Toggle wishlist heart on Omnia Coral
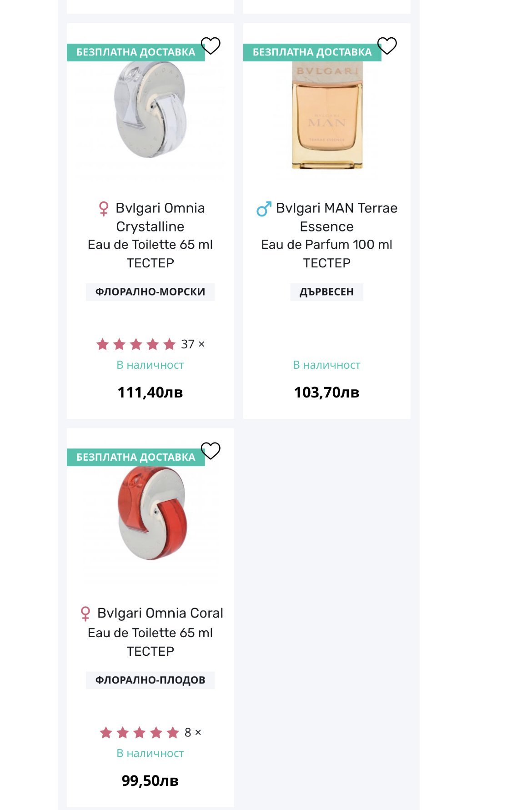Viewport: 532px width, 810px height. tap(211, 451)
